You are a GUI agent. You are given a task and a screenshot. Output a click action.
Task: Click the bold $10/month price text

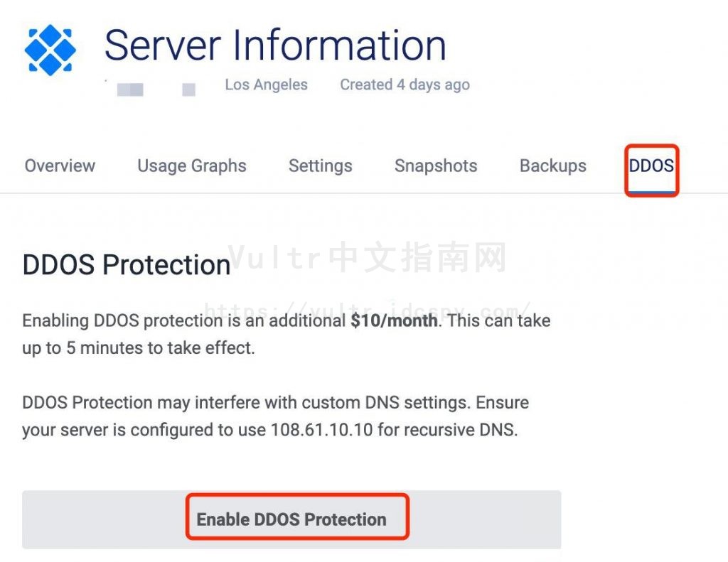coord(394,320)
